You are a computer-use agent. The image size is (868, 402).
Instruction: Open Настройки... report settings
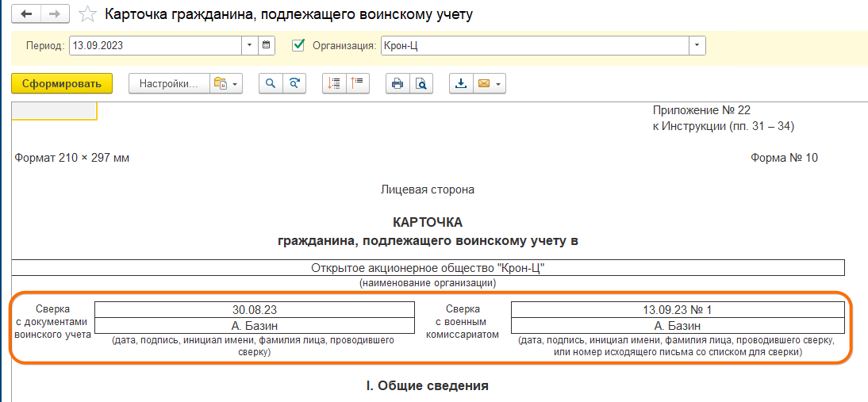pyautogui.click(x=169, y=84)
